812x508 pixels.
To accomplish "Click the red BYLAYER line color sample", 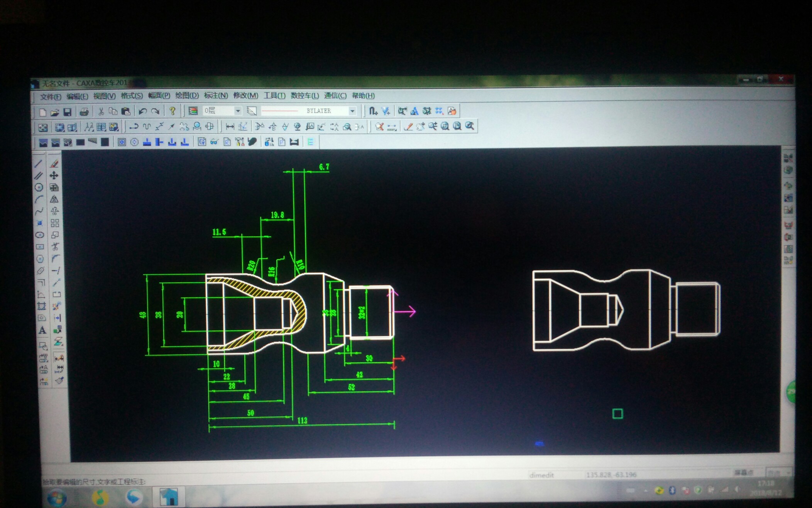I will tap(280, 111).
